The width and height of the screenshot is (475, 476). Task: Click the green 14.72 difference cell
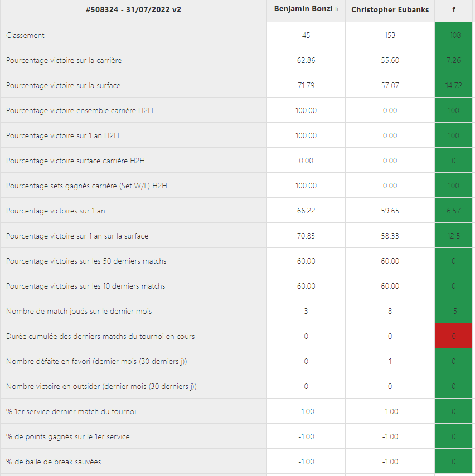[453, 85]
